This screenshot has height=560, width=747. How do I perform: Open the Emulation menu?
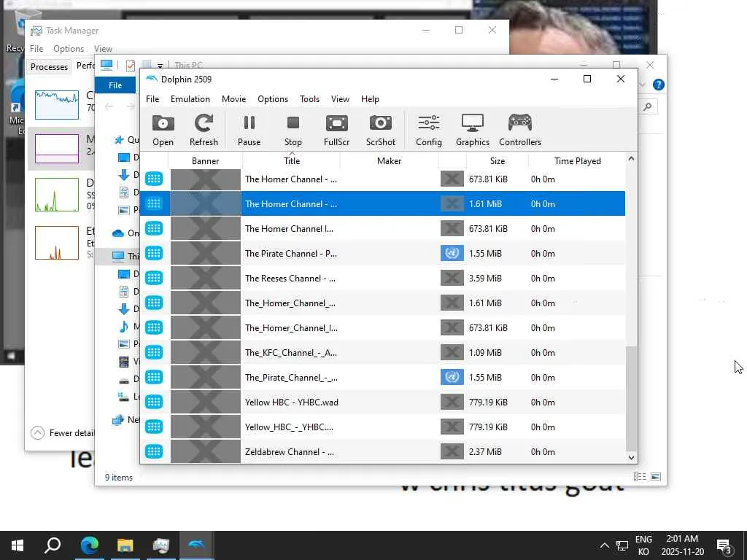pyautogui.click(x=190, y=99)
